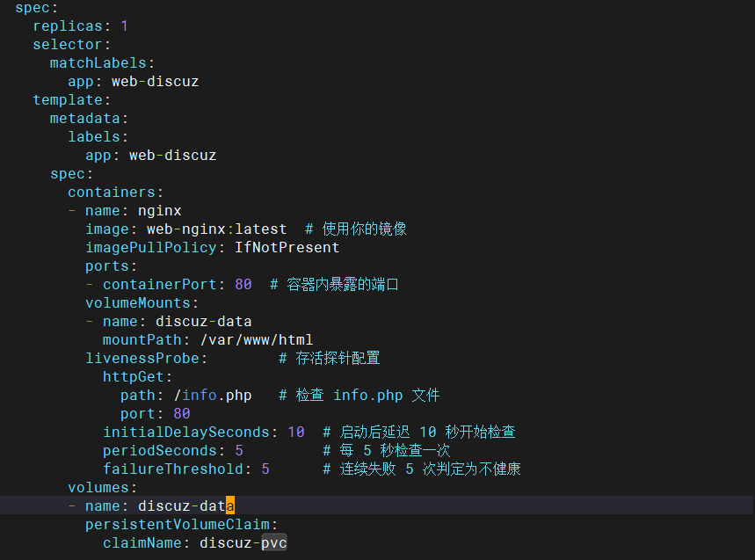Click 'web-discuz' under matchLabels
755x560 pixels.
coord(155,82)
